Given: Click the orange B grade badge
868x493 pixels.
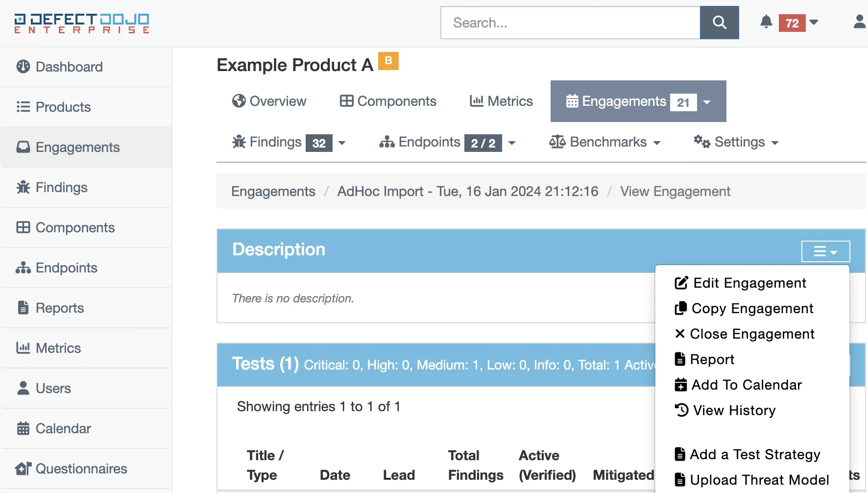Looking at the screenshot, I should click(x=388, y=61).
